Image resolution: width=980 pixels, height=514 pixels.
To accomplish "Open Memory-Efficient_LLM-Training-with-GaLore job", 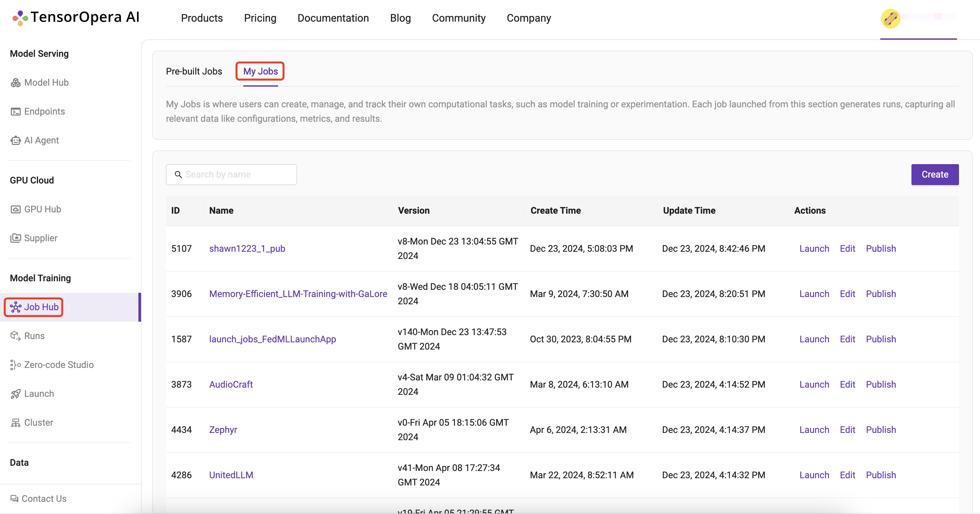I will coord(298,294).
